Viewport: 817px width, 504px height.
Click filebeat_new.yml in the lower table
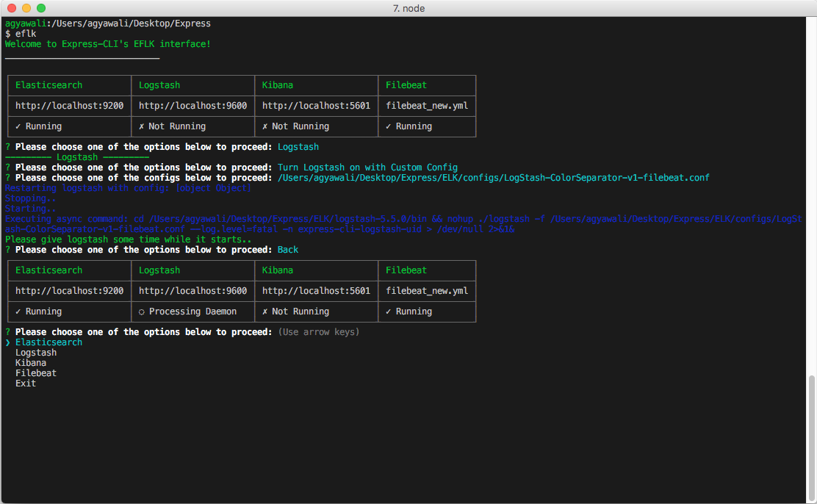click(427, 291)
